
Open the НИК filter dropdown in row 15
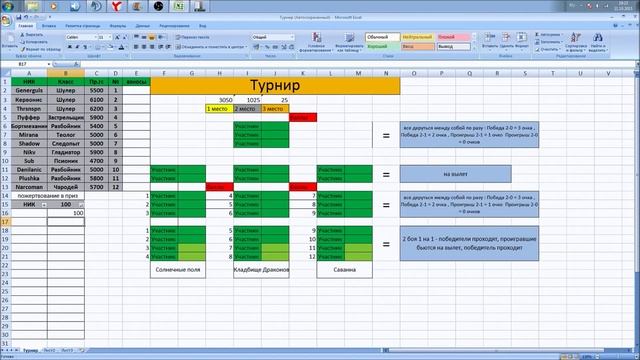44,205
